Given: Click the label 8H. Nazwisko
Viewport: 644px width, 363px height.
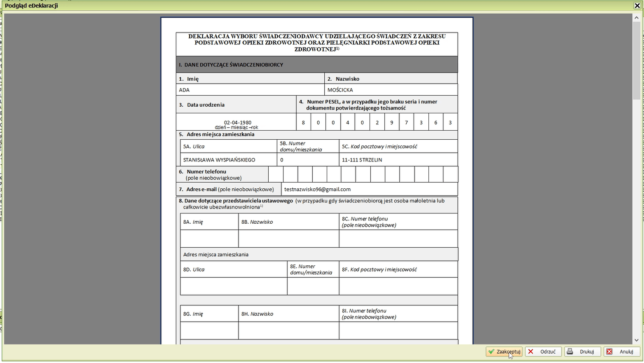Looking at the screenshot, I should (257, 314).
